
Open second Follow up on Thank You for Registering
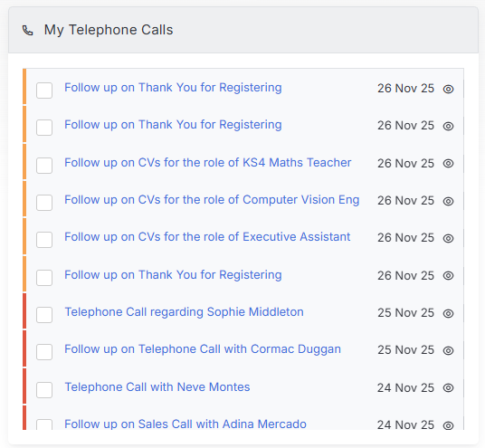pos(173,125)
